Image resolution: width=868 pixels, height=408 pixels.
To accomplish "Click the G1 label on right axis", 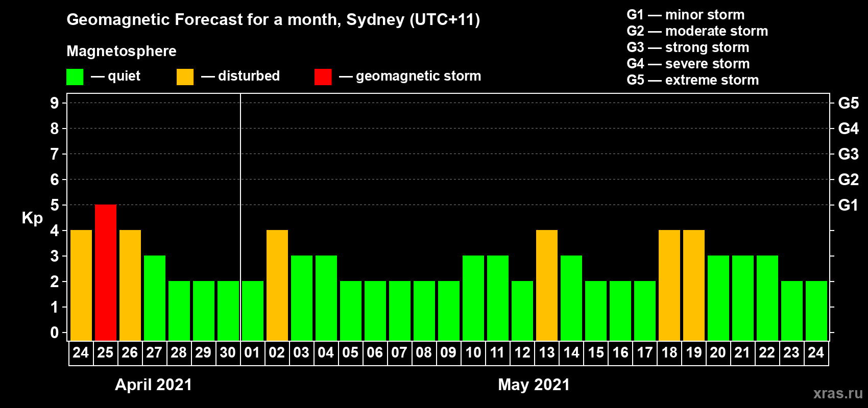I will [849, 205].
